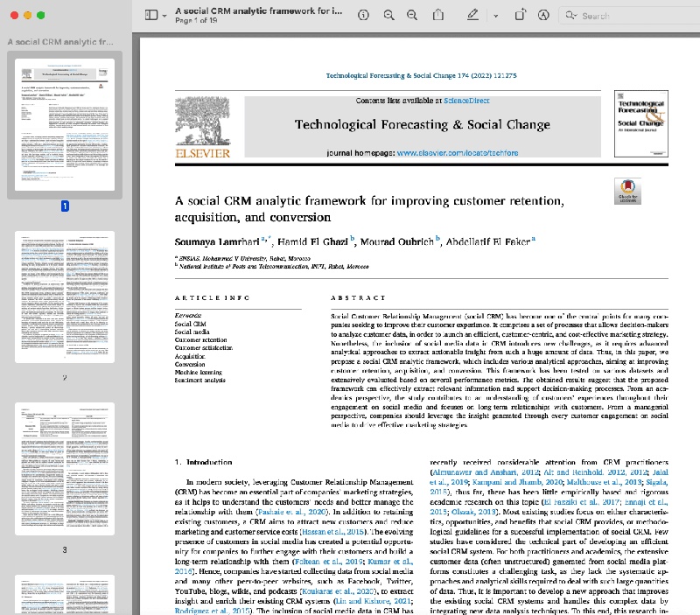The width and height of the screenshot is (700, 615).
Task: Open the journal homepage elsevier.com link
Action: (458, 152)
